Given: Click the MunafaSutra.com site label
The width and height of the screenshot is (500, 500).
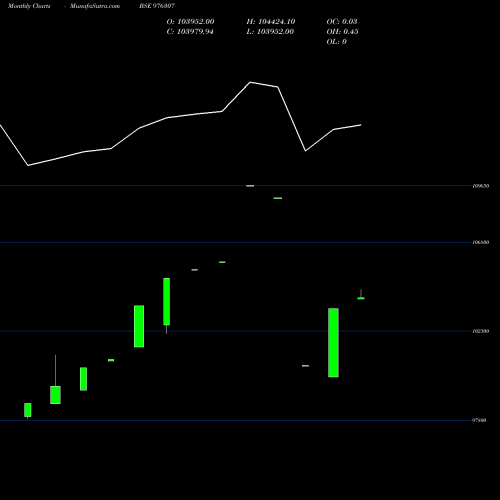Looking at the screenshot, I should pyautogui.click(x=95, y=6).
